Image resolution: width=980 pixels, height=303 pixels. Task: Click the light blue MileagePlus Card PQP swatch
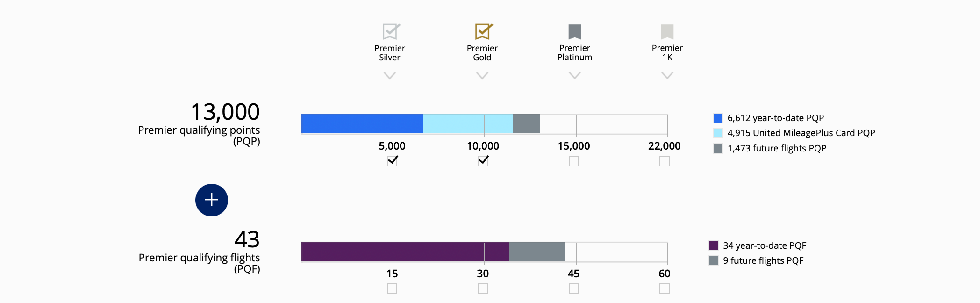pos(718,133)
